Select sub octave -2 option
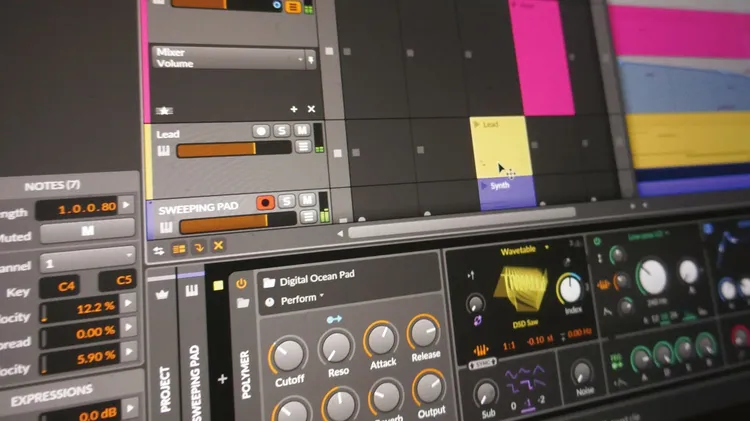The height and width of the screenshot is (421, 750). (x=541, y=399)
